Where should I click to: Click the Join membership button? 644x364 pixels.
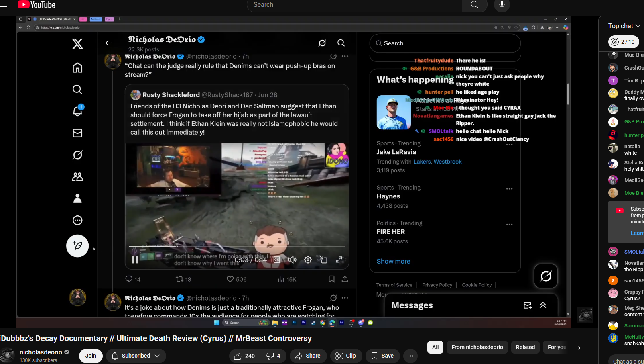tap(91, 356)
